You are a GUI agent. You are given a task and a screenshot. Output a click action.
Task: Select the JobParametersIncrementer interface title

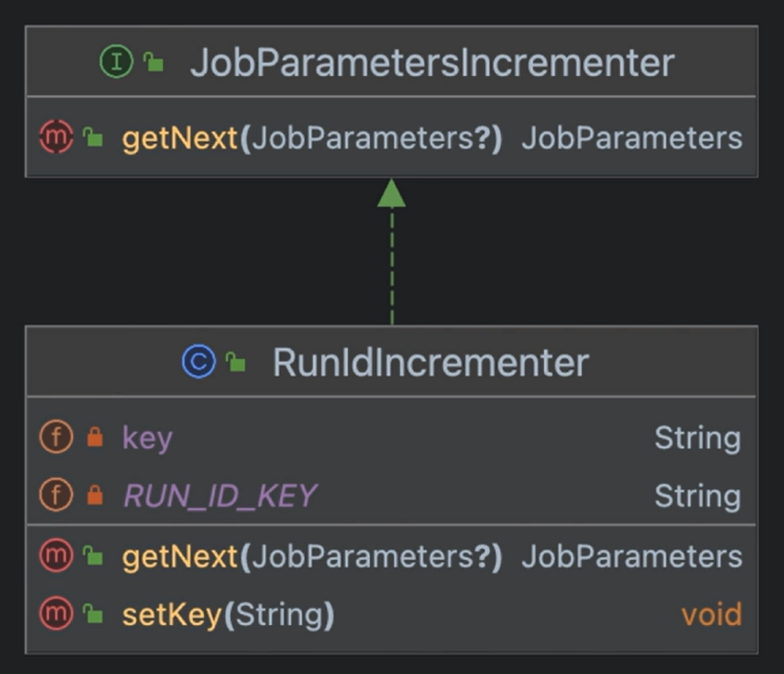click(x=431, y=63)
